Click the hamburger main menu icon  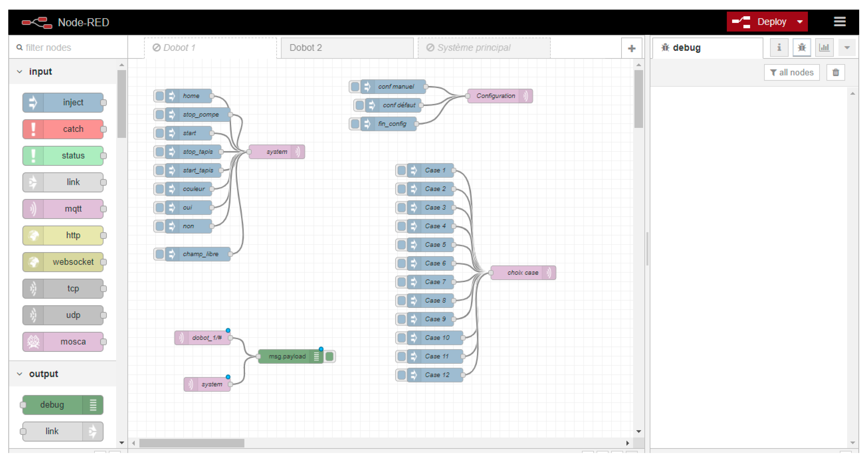[839, 22]
